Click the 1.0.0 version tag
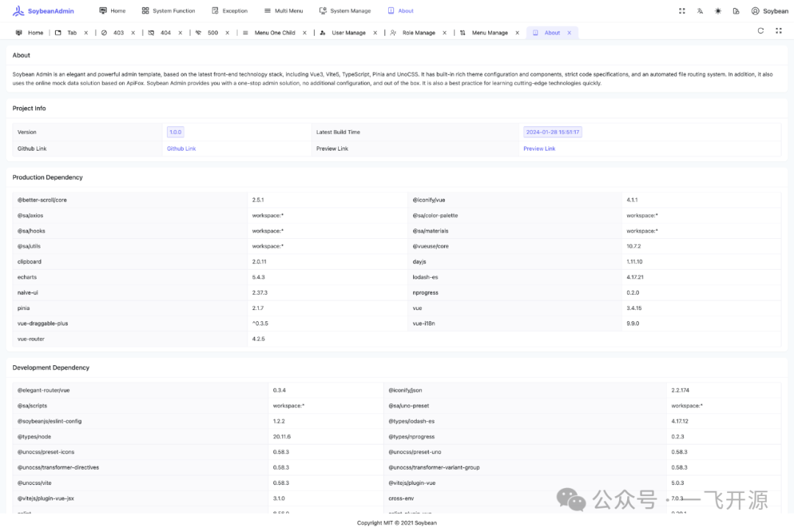The width and height of the screenshot is (794, 532). (x=175, y=132)
